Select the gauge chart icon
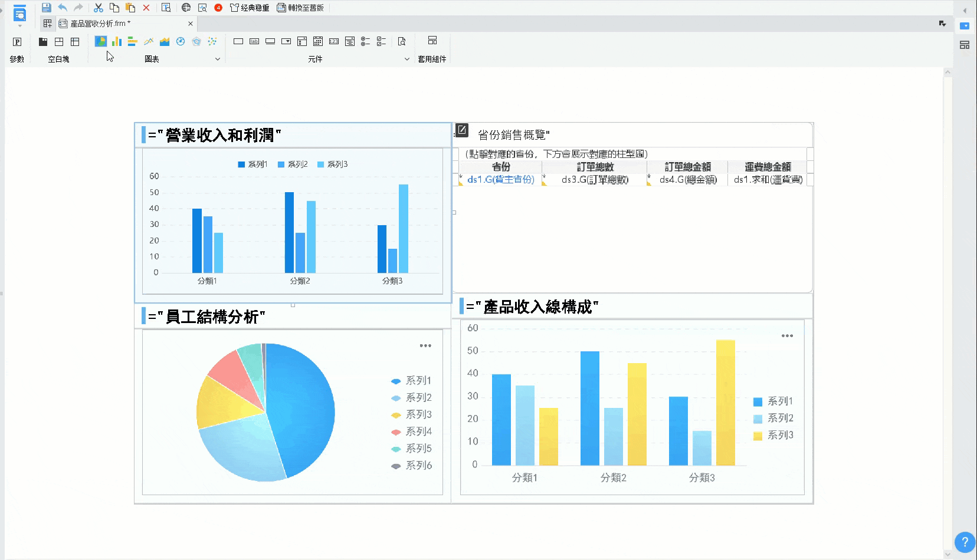 [180, 41]
